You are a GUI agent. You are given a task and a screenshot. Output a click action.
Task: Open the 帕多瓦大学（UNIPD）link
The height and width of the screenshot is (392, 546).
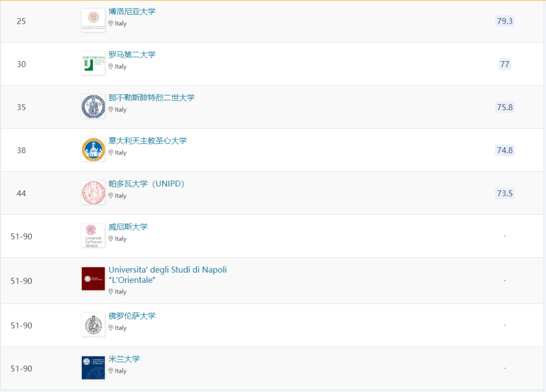146,184
